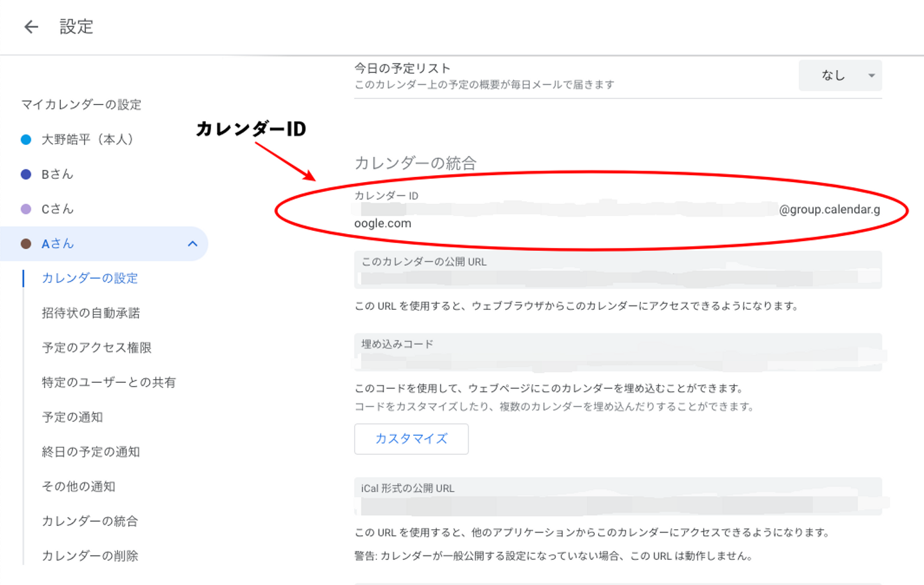Image resolution: width=924 pixels, height=585 pixels.
Task: Go to 特定のユーザーとの共有 section
Action: [x=108, y=382]
